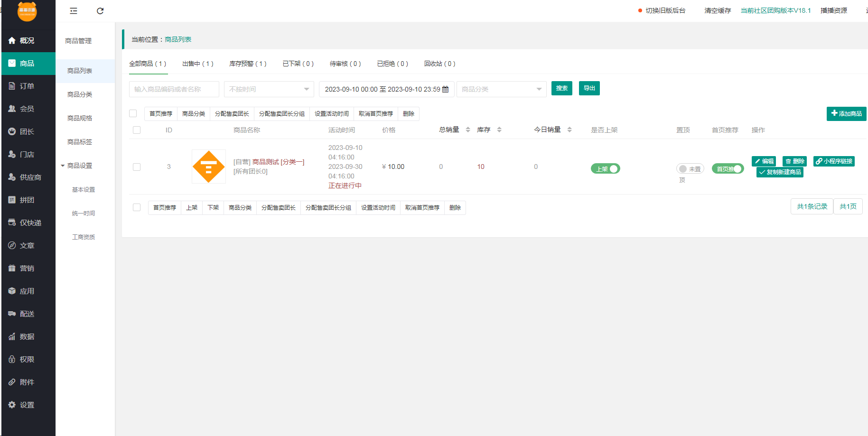This screenshot has height=436, width=868.
Task: Open the 不按时间 time filter dropdown
Action: point(269,89)
